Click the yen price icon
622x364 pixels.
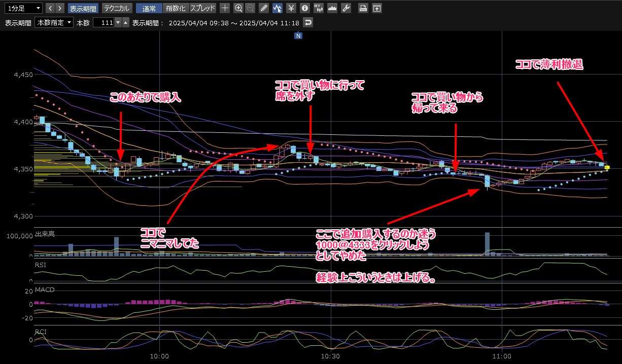click(x=291, y=8)
